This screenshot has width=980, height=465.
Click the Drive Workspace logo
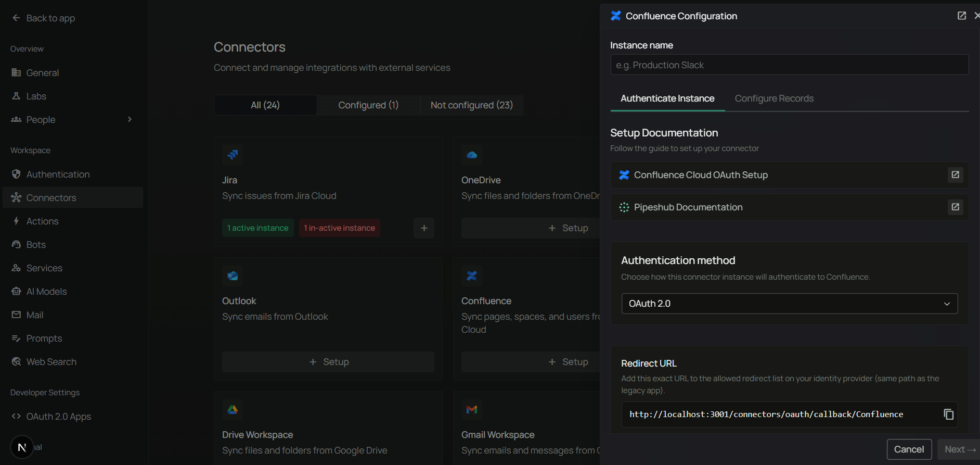pos(233,409)
